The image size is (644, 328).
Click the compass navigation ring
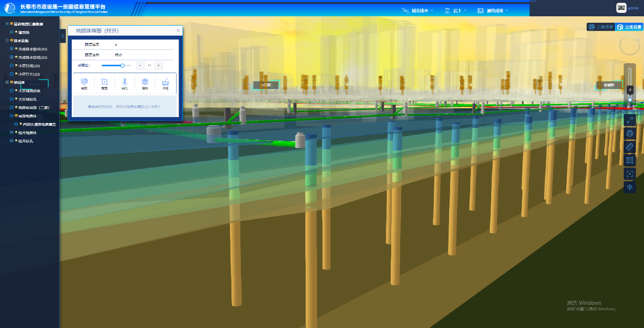[x=630, y=45]
